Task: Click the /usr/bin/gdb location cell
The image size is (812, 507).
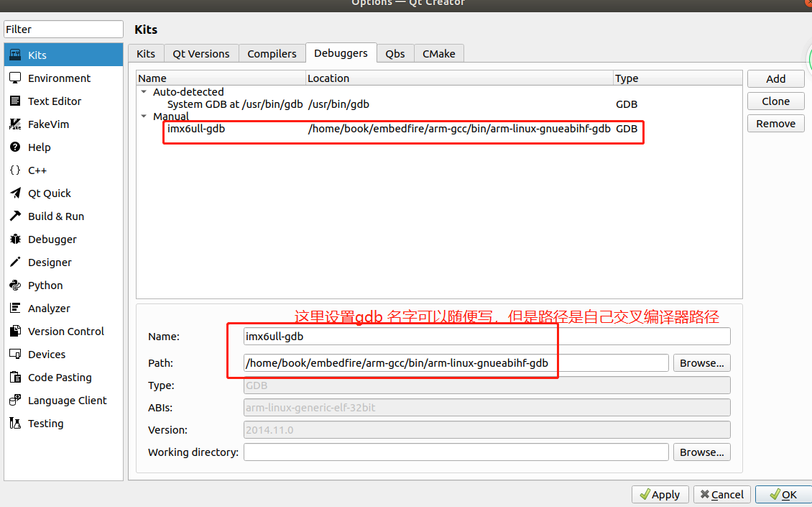Action: pos(338,104)
